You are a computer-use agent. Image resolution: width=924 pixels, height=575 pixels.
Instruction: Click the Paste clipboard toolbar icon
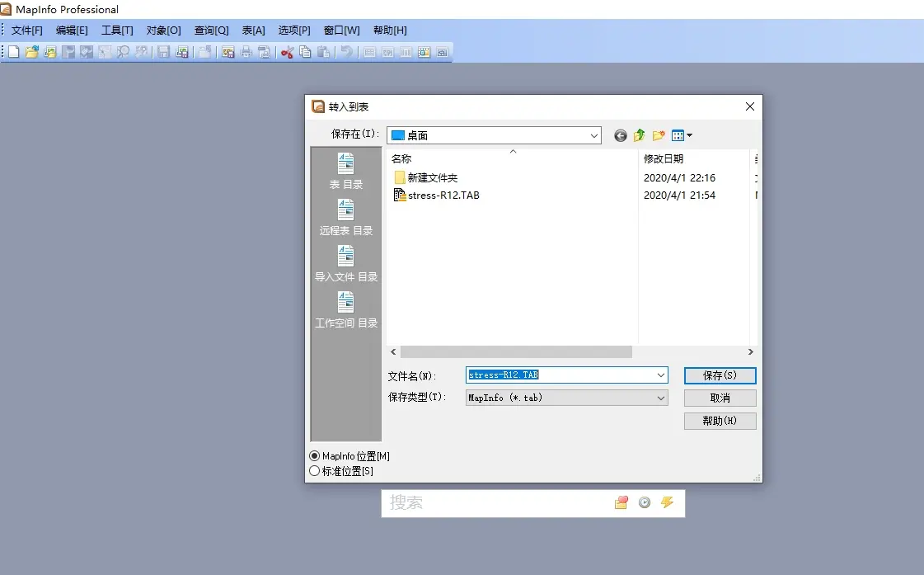click(x=323, y=52)
